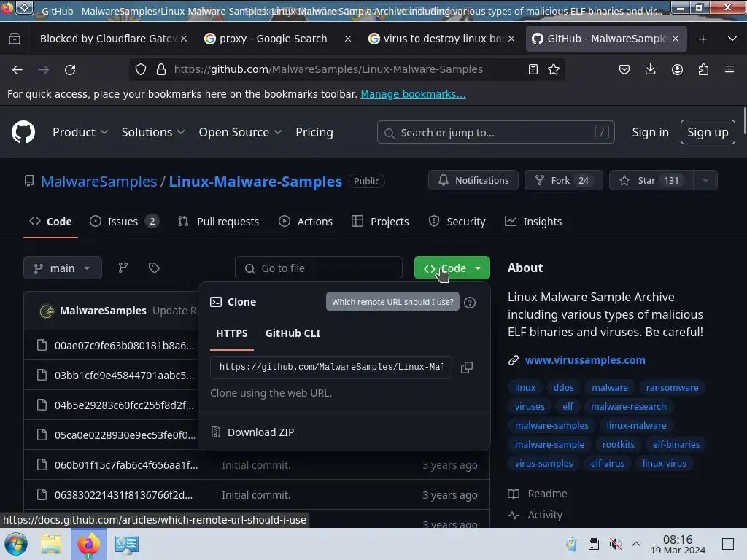This screenshot has height=560, width=747.
Task: Open file 00ae07c9fe63b080181b8a6...
Action: coord(124,345)
